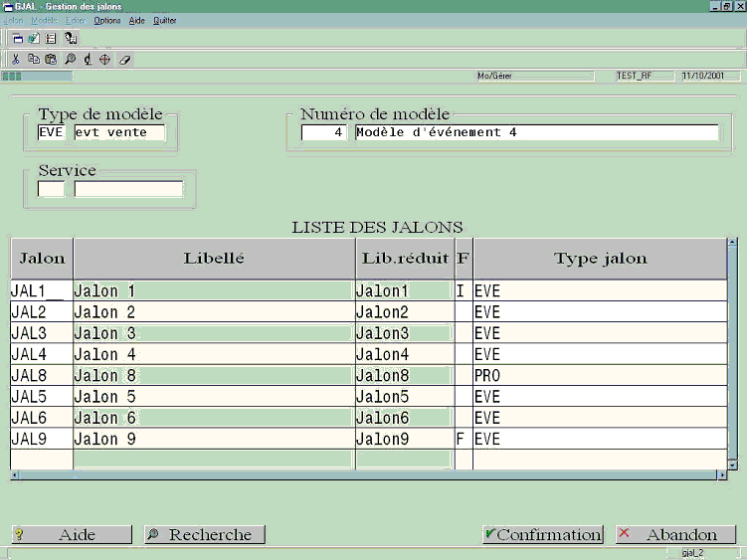Open the Quitter menu

coord(165,21)
